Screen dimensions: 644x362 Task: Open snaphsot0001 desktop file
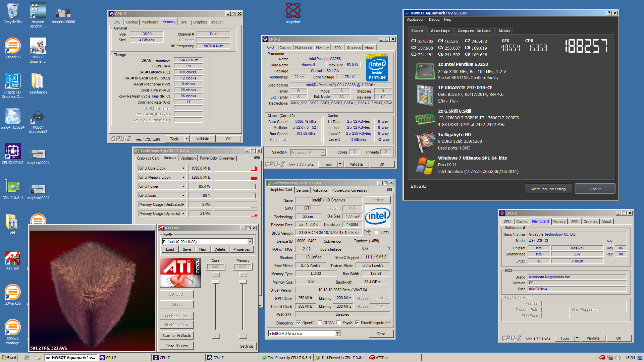(x=38, y=156)
